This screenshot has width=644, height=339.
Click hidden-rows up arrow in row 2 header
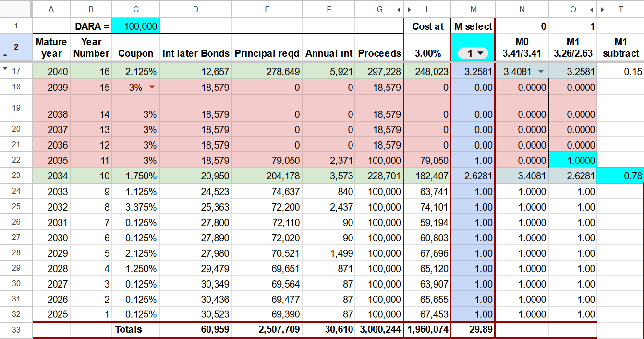[x=5, y=56]
